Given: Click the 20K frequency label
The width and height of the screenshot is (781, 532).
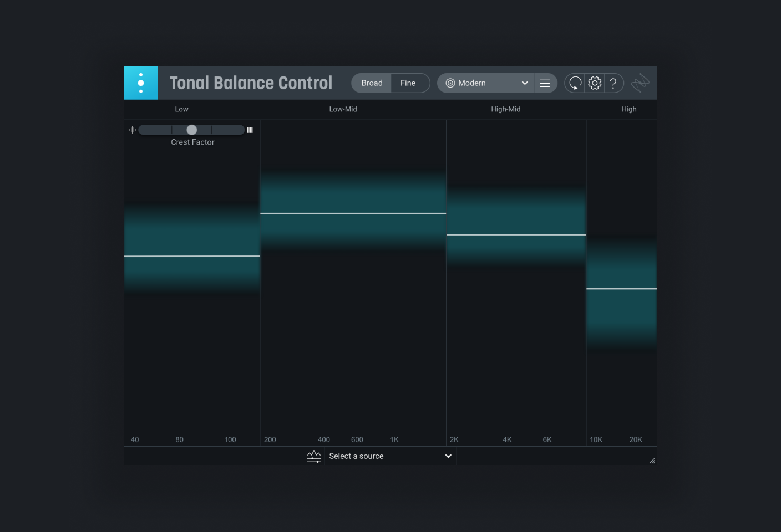Looking at the screenshot, I should [636, 439].
